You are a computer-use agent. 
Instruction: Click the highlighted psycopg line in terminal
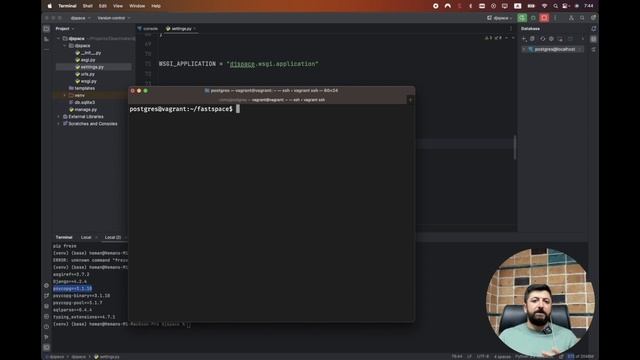tap(72, 289)
